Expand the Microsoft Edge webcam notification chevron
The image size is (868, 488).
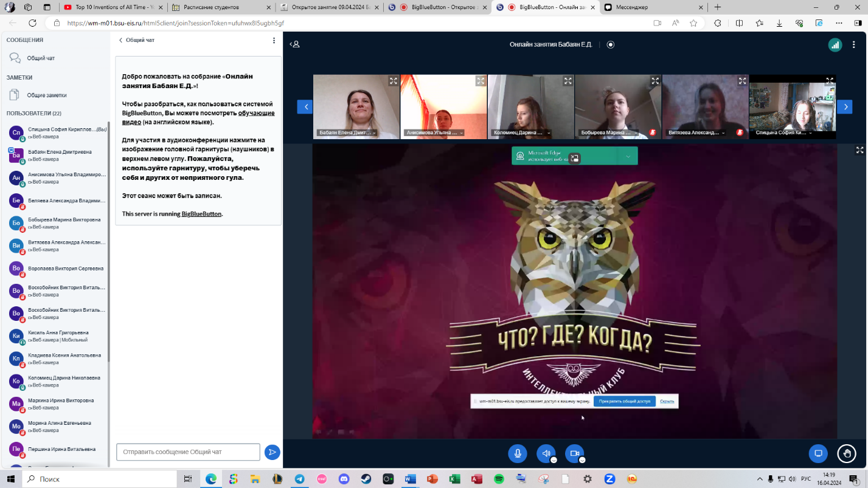(x=628, y=156)
